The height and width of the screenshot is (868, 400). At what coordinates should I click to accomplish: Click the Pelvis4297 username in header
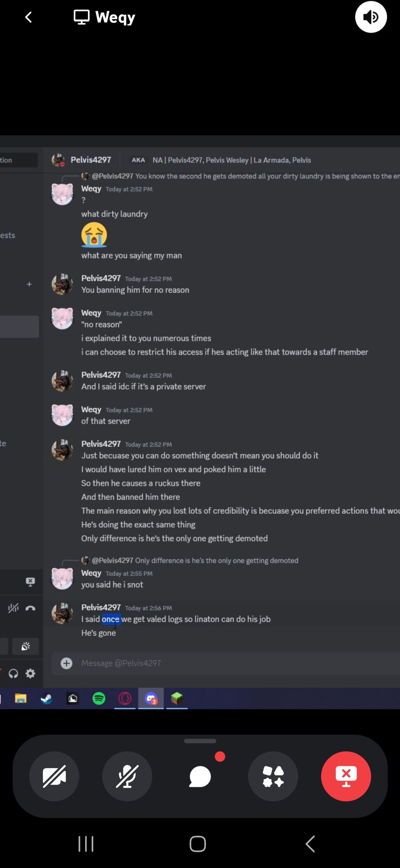point(91,160)
